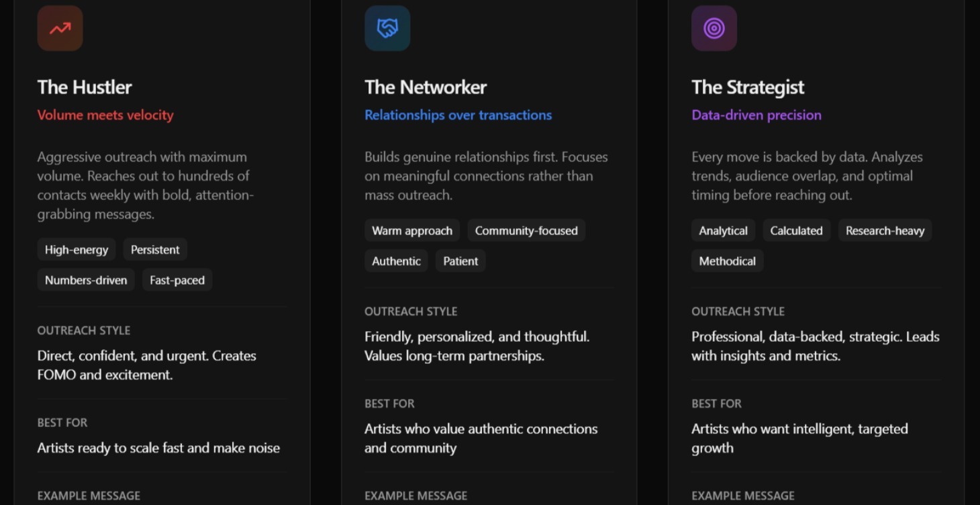Select The Networker card title
This screenshot has height=505, width=980.
[426, 87]
